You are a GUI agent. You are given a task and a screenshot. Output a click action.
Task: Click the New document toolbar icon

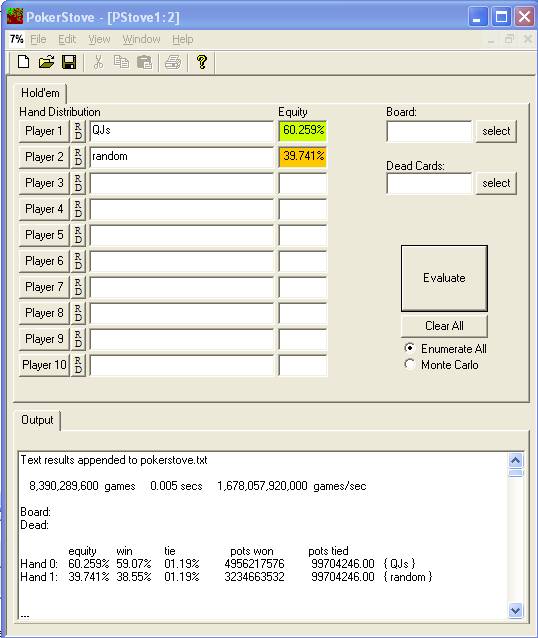click(x=24, y=62)
